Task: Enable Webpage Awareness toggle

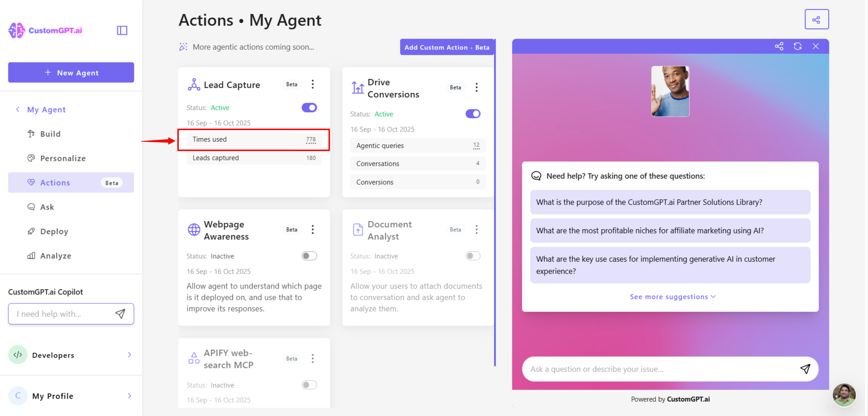Action: pyautogui.click(x=309, y=256)
